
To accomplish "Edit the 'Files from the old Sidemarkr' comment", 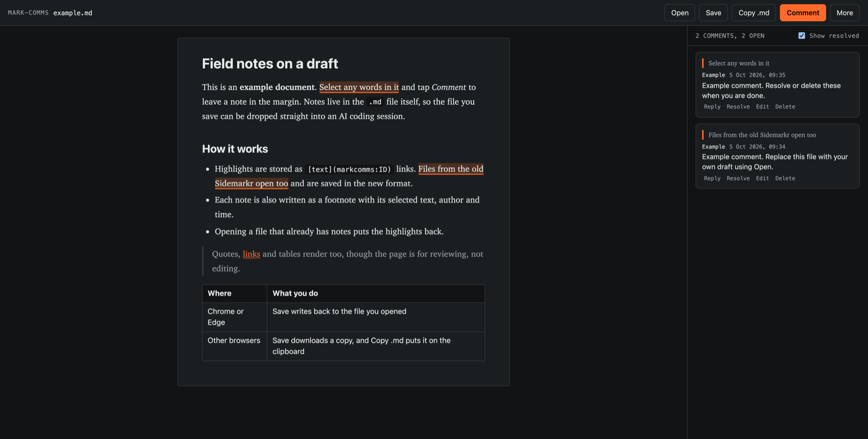I will click(x=763, y=178).
